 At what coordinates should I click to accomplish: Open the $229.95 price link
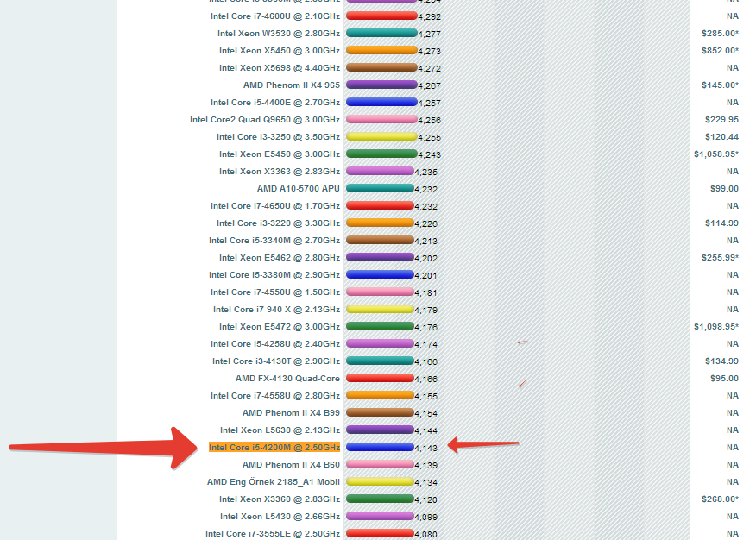(x=721, y=120)
